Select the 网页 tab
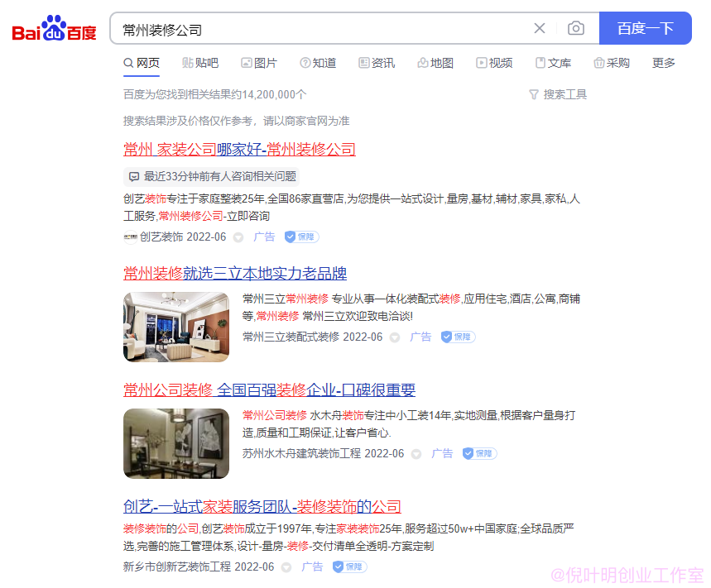This screenshot has height=588, width=711. 142,63
